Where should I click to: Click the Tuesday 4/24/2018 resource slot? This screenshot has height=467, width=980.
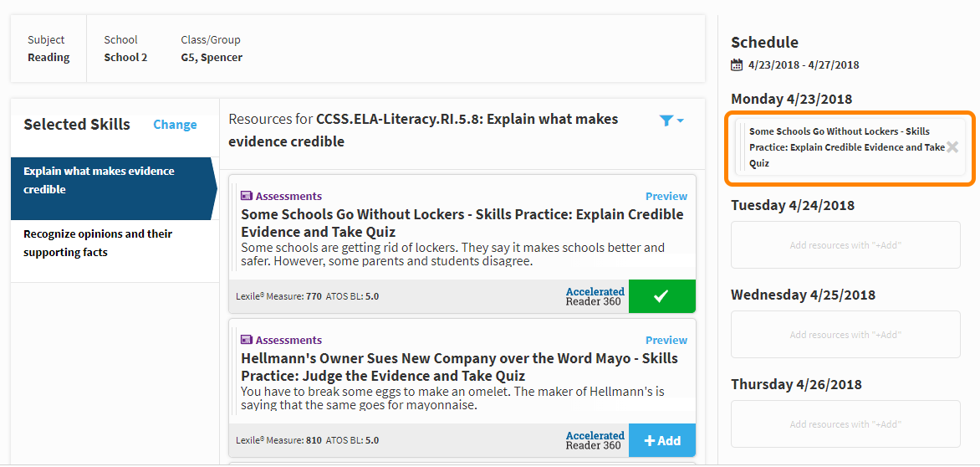pos(845,245)
